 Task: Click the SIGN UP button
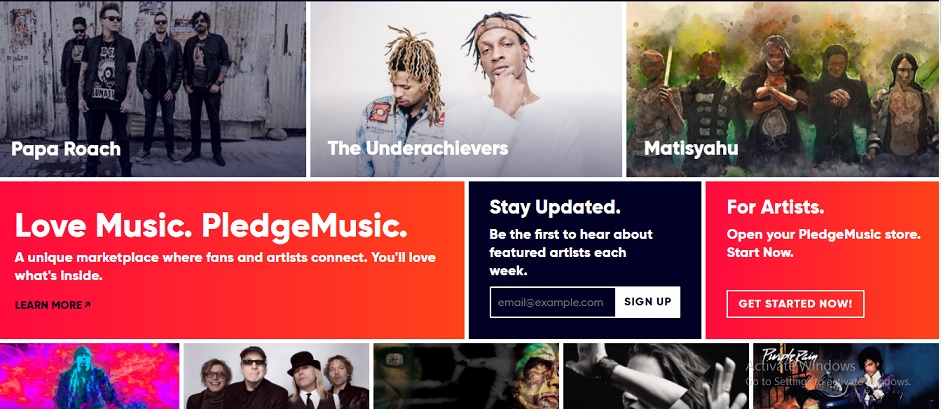tap(648, 302)
